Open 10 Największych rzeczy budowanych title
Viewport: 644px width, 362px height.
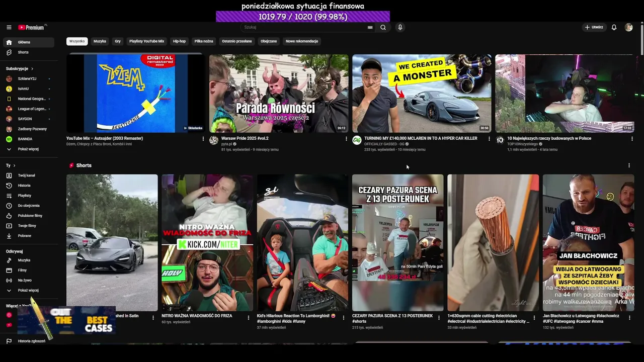pyautogui.click(x=549, y=138)
